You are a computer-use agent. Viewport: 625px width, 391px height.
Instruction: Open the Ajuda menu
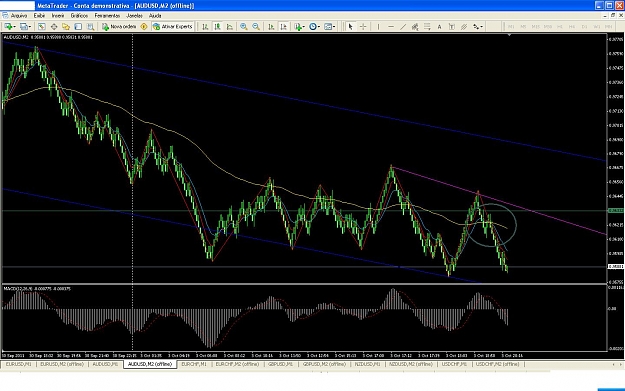155,16
